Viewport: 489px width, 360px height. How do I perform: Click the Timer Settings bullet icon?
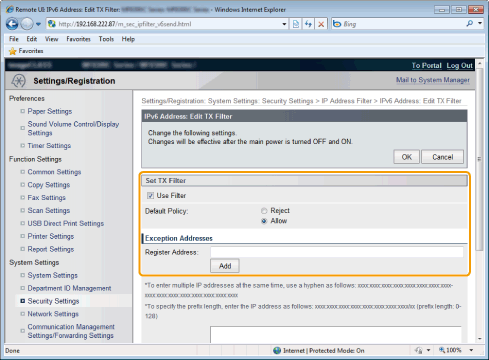coord(22,145)
